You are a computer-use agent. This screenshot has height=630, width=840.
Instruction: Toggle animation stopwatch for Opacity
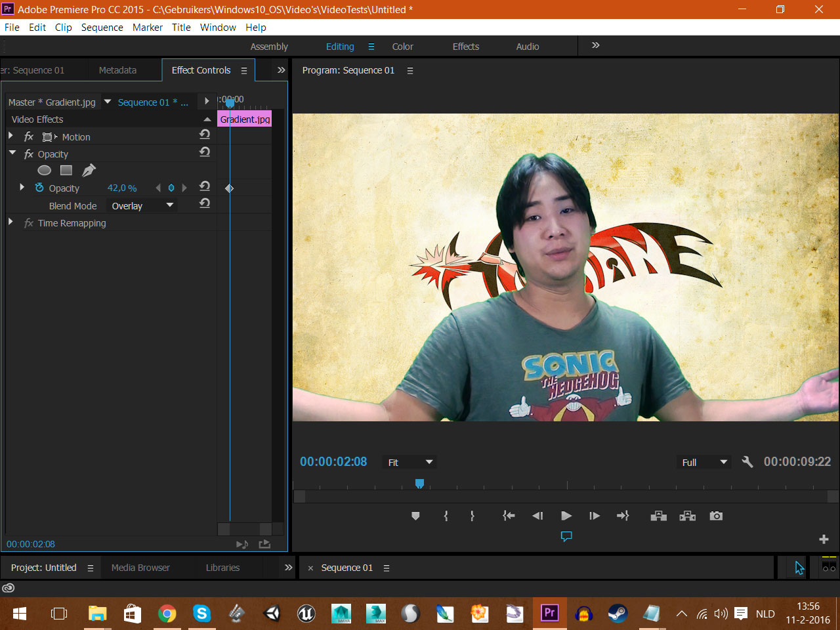(x=40, y=188)
